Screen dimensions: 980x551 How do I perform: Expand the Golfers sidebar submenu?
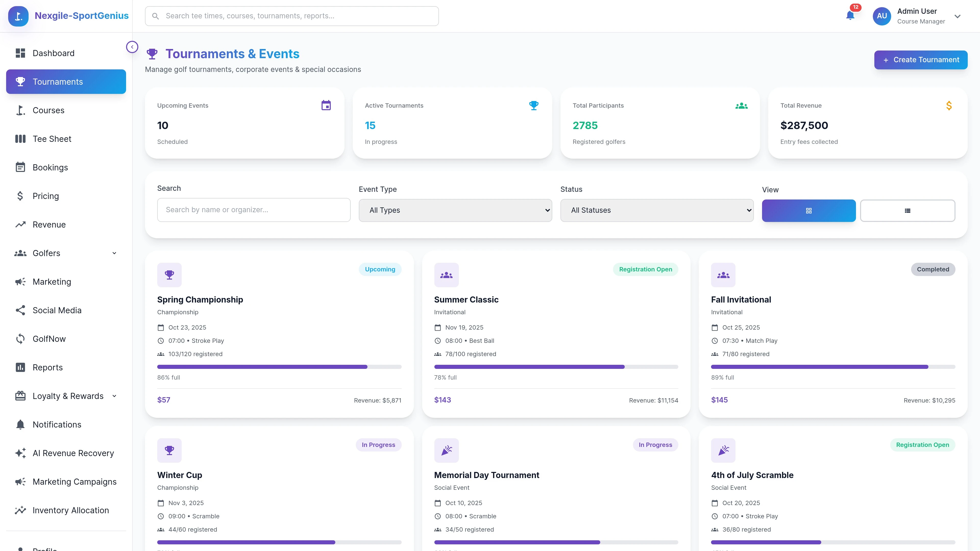[x=114, y=253]
